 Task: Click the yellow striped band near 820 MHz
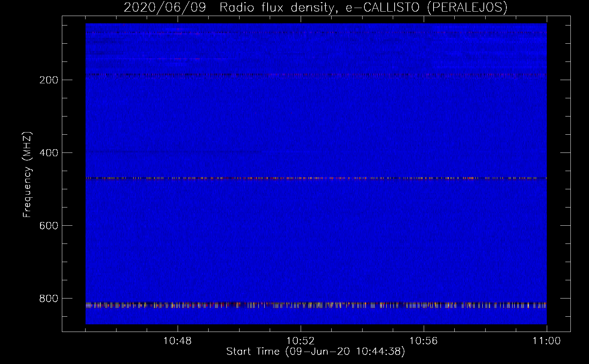tap(316, 305)
